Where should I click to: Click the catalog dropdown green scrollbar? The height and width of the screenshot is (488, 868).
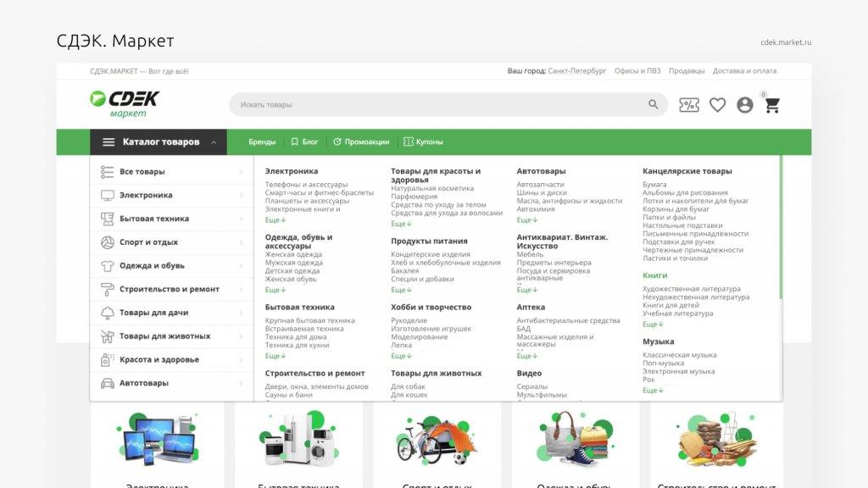pyautogui.click(x=781, y=227)
